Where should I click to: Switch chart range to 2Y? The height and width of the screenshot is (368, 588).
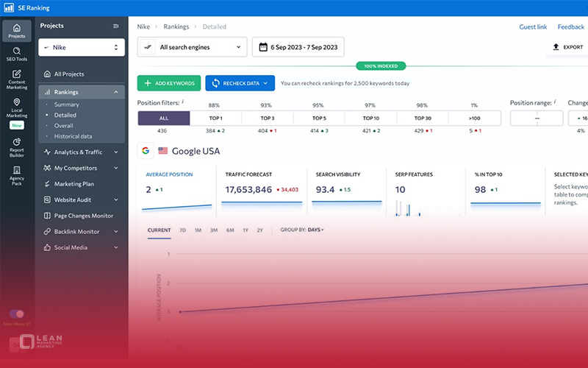(260, 230)
